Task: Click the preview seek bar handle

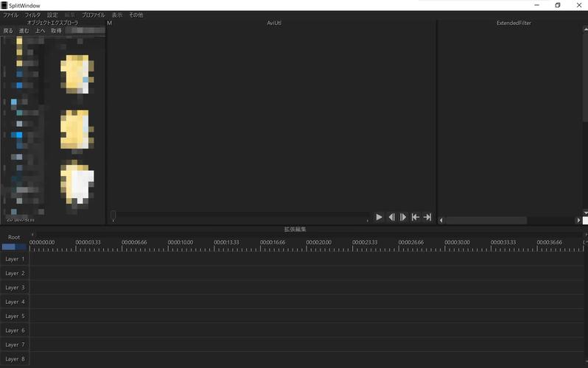Action: coord(113,215)
